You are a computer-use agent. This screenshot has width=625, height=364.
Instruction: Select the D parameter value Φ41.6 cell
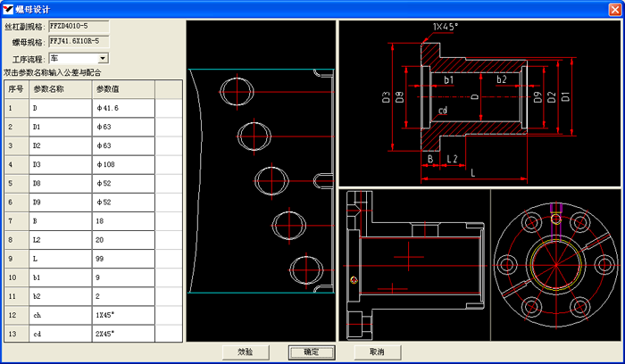pyautogui.click(x=123, y=108)
